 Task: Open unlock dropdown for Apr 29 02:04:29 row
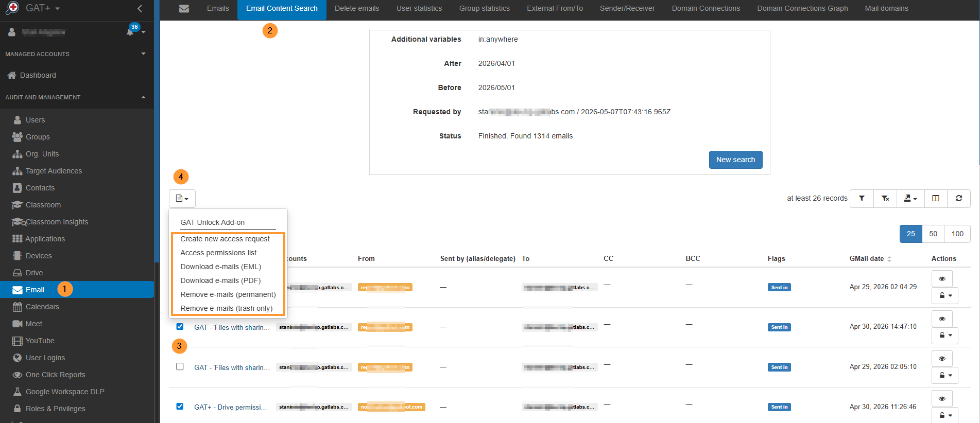(945, 296)
